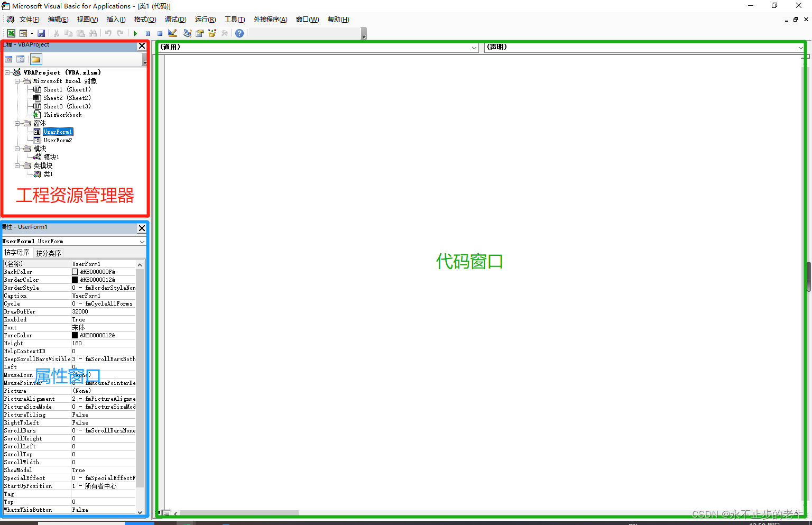Toggle Design Mode ruler icon
This screenshot has height=525, width=812.
tap(172, 33)
